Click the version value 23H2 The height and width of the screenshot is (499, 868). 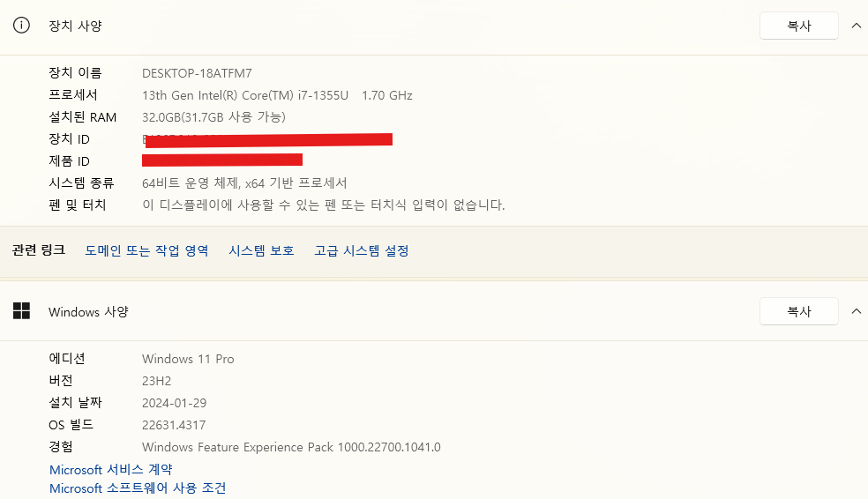pyautogui.click(x=157, y=381)
